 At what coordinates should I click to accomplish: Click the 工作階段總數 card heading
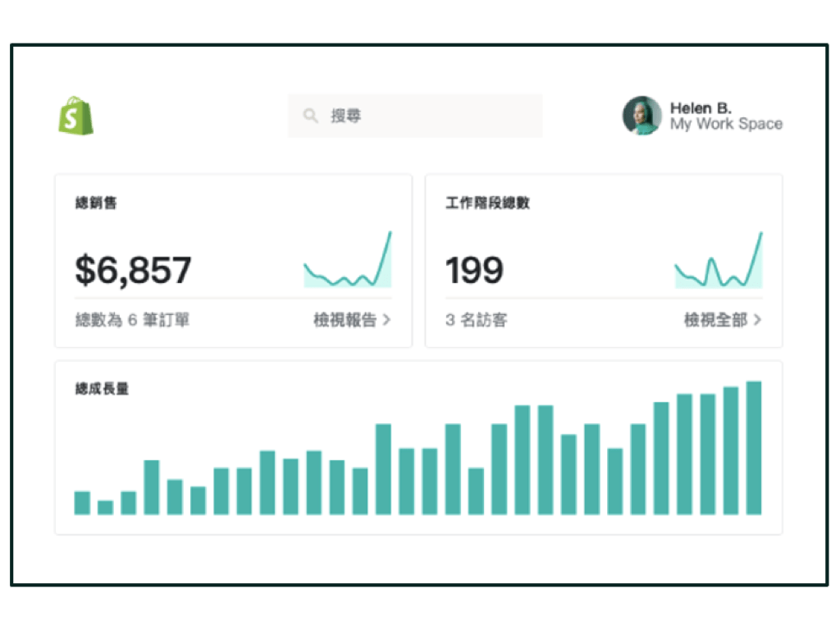pyautogui.click(x=487, y=203)
